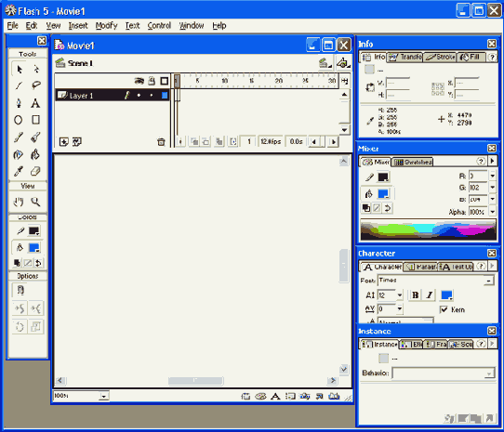Open the R value dropdown in Mixer
504x432 pixels.
click(493, 176)
